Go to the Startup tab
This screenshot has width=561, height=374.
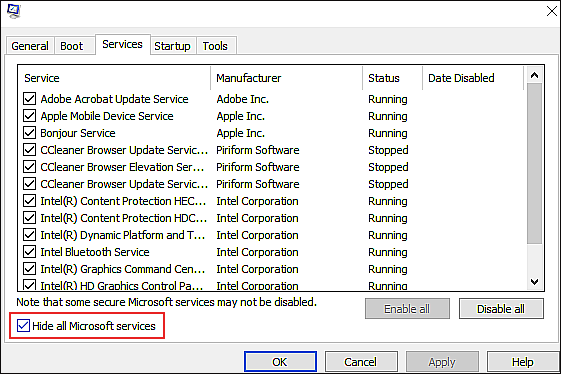click(172, 46)
